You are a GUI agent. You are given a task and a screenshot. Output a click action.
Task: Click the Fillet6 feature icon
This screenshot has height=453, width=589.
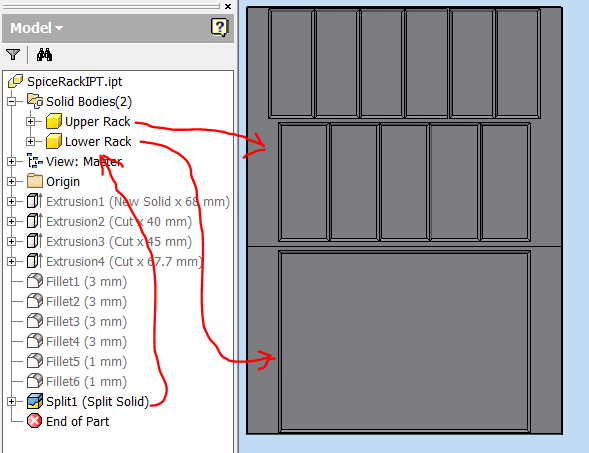coord(35,381)
